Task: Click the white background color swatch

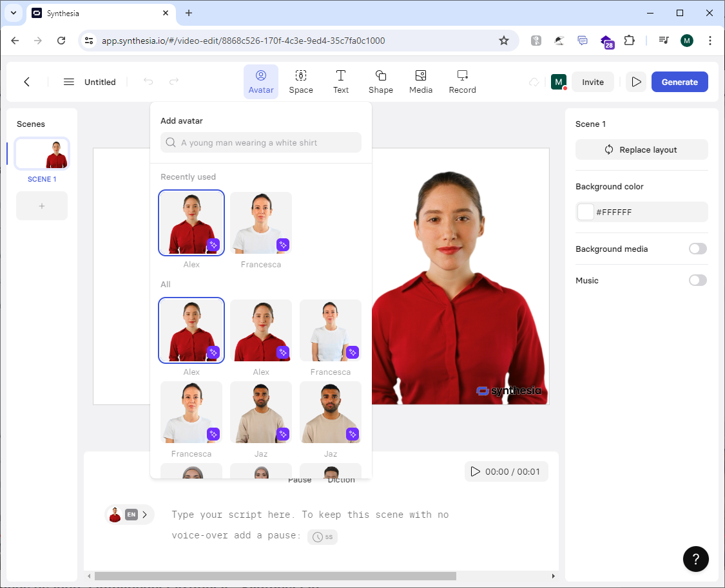Action: [x=585, y=212]
